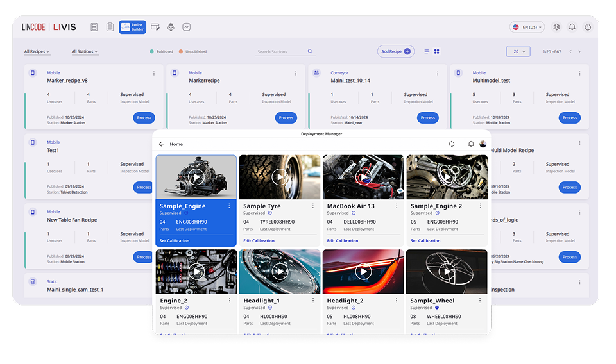Click the Add Recipe button
Screen dimensions: 616x364
click(395, 51)
